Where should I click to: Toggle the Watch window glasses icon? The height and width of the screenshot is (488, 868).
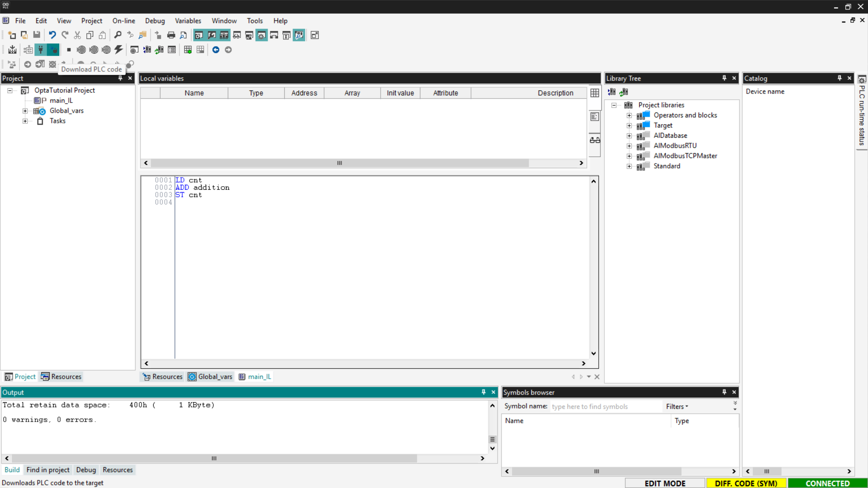[595, 140]
